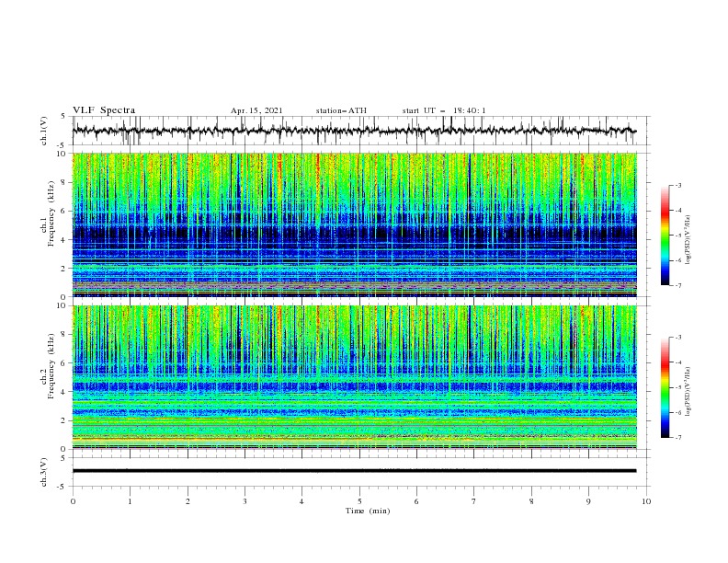The width and height of the screenshot is (728, 563).
Task: Click the ch.1 voltage waveform trace
Action: coord(354,131)
